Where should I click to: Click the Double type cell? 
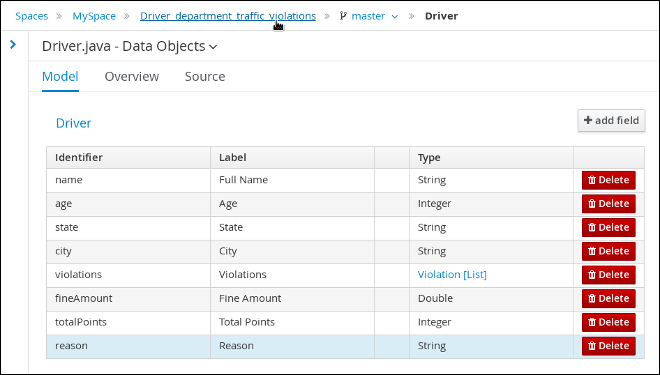pyautogui.click(x=491, y=298)
